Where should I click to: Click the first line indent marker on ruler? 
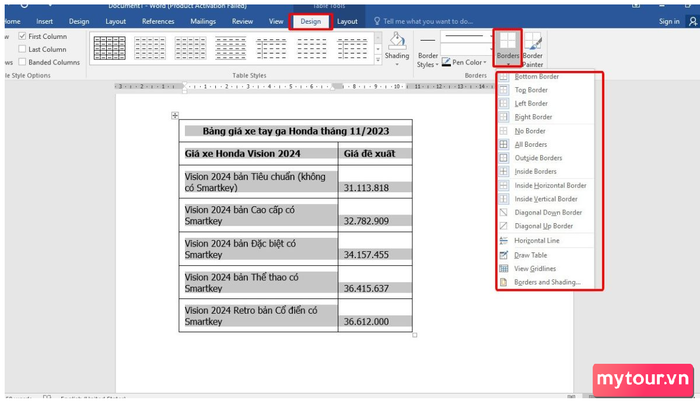point(185,84)
